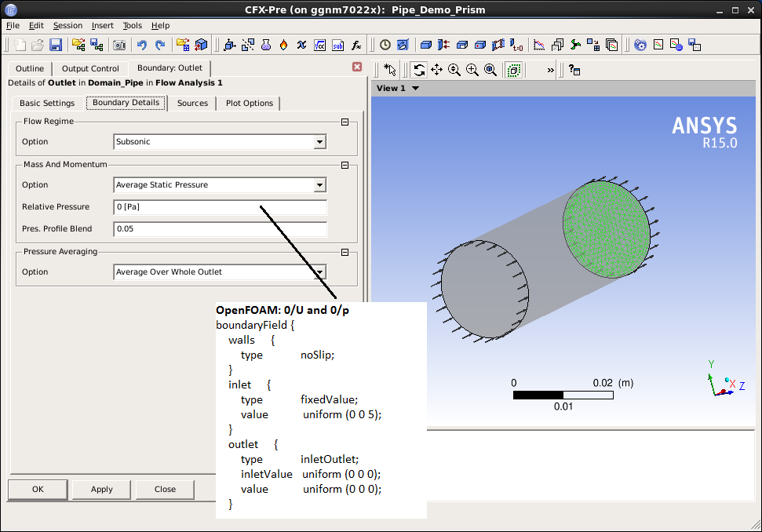Screen dimensions: 762x532
Task: Click the Close button
Action: pyautogui.click(x=166, y=490)
